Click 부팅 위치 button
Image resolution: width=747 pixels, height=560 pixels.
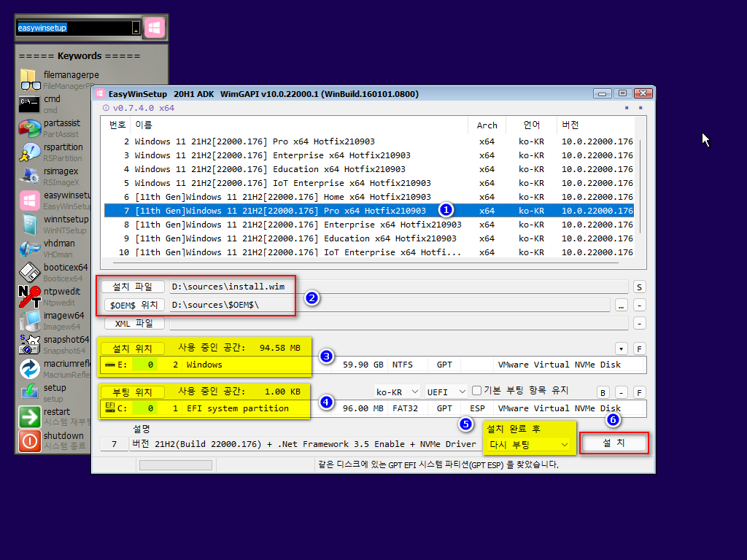point(133,392)
